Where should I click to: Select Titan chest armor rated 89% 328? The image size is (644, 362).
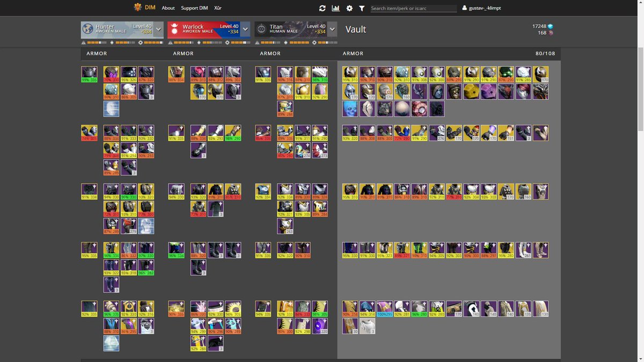320,192
